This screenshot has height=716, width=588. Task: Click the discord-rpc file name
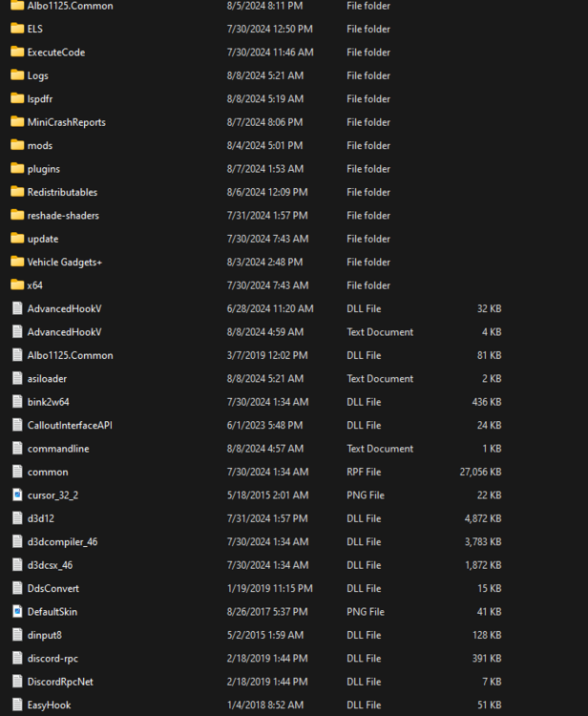point(52,659)
